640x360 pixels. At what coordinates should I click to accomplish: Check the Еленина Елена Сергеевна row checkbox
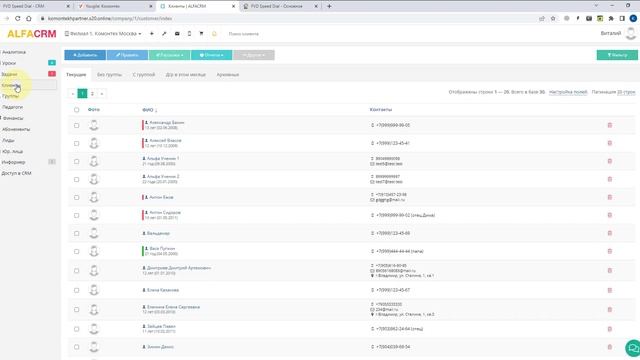click(76, 309)
